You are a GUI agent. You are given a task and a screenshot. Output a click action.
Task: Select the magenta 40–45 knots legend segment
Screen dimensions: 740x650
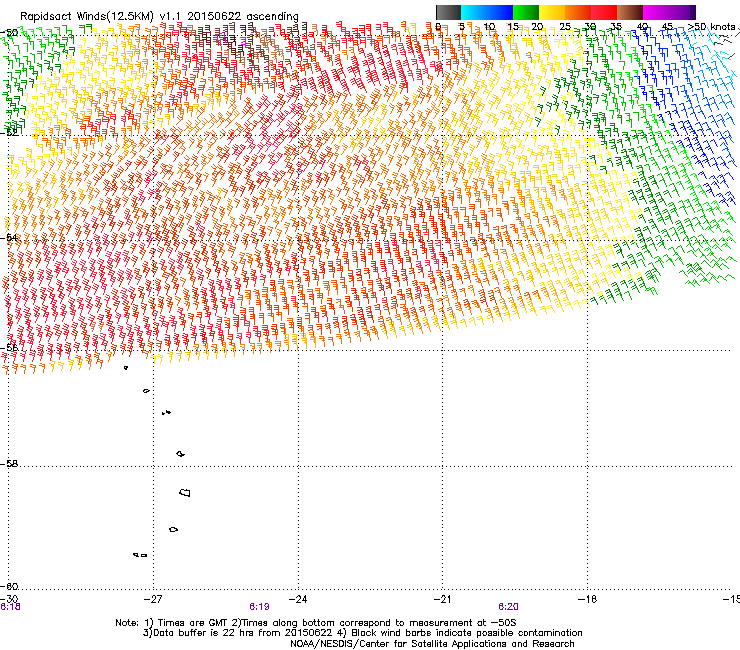coord(656,12)
